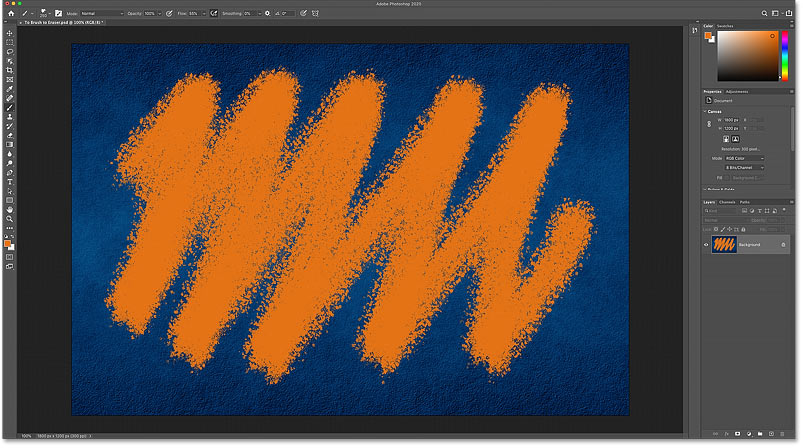
Task: Toggle symmetry paint options
Action: coord(315,13)
